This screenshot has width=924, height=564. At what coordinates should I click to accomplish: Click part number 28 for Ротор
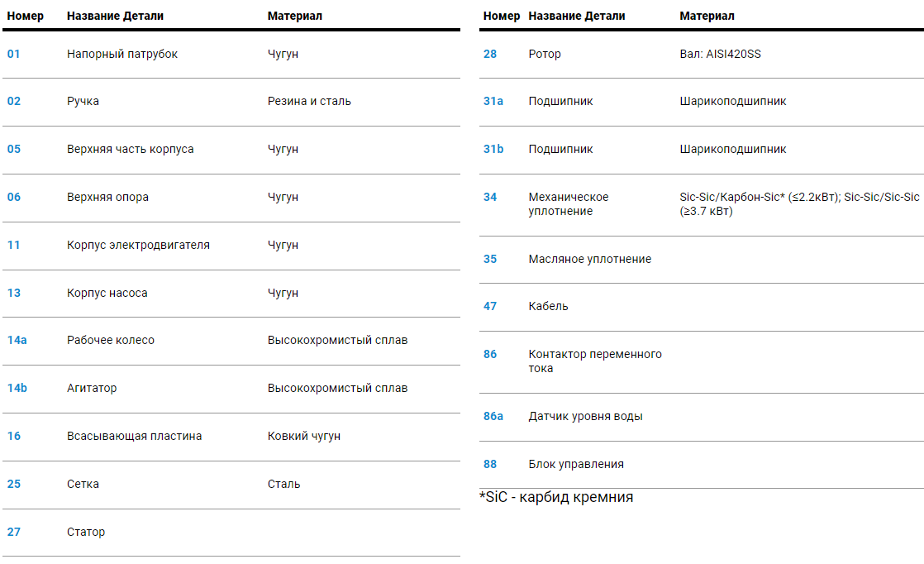pos(490,54)
